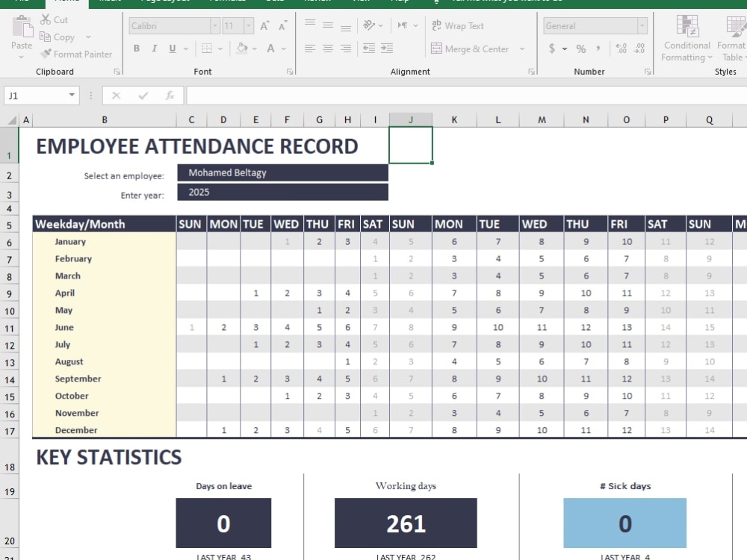Open the Format as Table gallery
Image resolution: width=747 pixels, height=560 pixels.
click(x=733, y=38)
